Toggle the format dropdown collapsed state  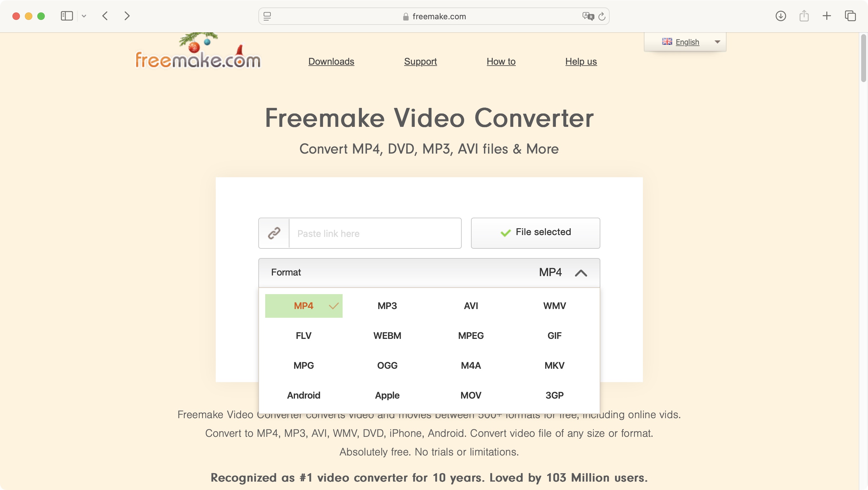[x=581, y=272]
